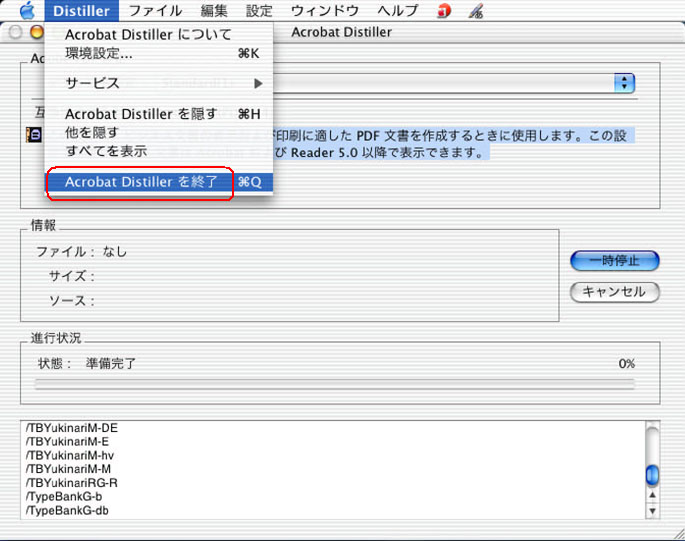Choose 他を隠す menu entry
685x541 pixels.
click(x=159, y=132)
